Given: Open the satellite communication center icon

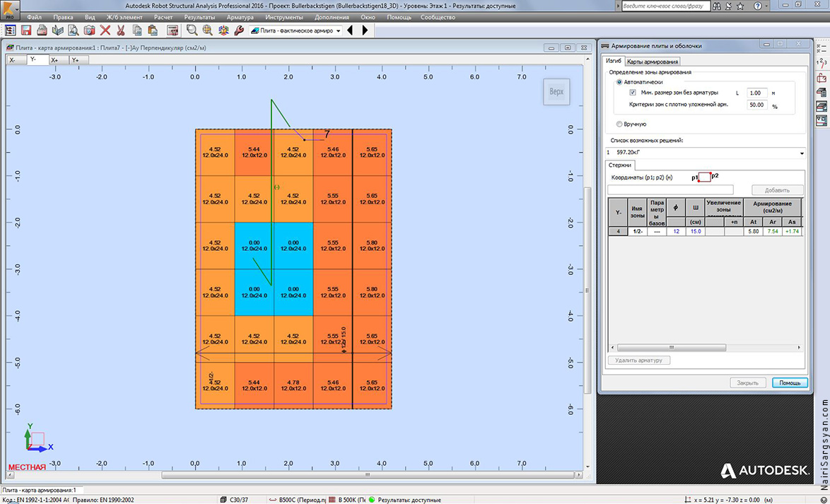Looking at the screenshot, I should 728,6.
